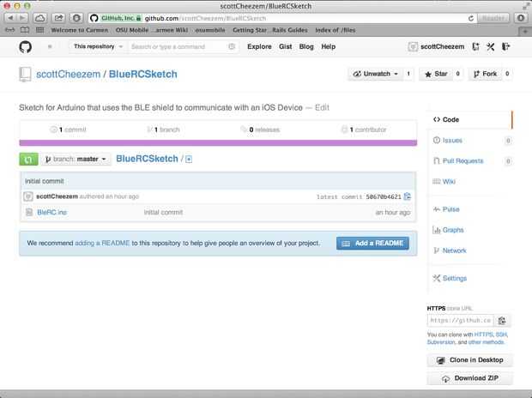Copy the HTTPS clone URL icon
This screenshot has height=398, width=532.
502,320
